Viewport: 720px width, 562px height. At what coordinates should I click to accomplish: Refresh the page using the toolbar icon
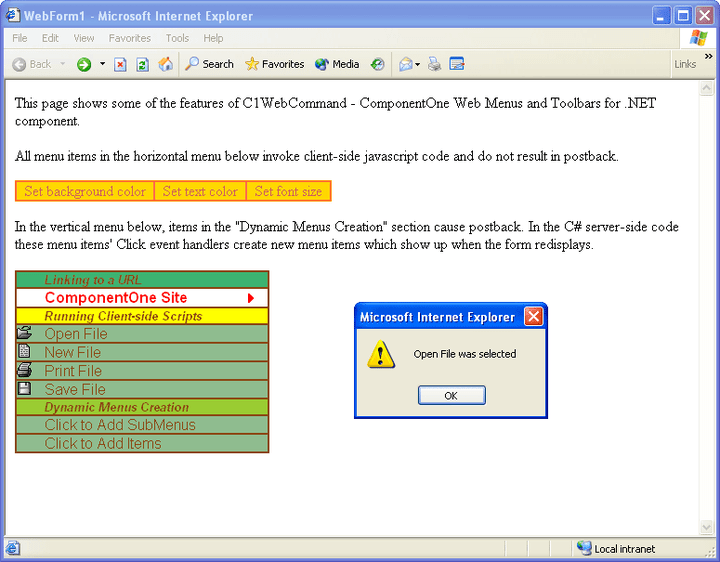coord(142,64)
